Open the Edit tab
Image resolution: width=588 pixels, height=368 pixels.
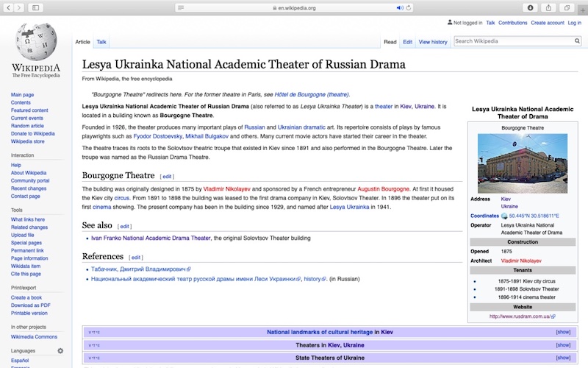408,42
